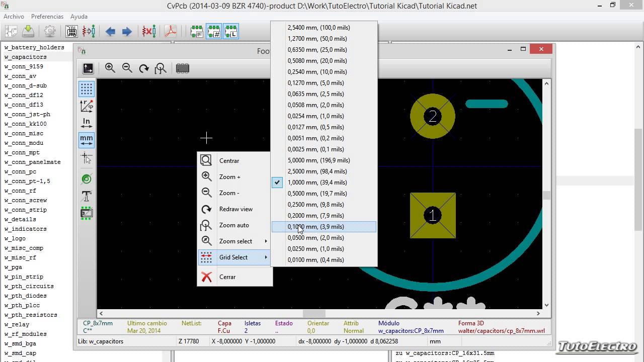Click square pad 1 of footprint
Viewport: 644px width, 362px height.
[433, 215]
